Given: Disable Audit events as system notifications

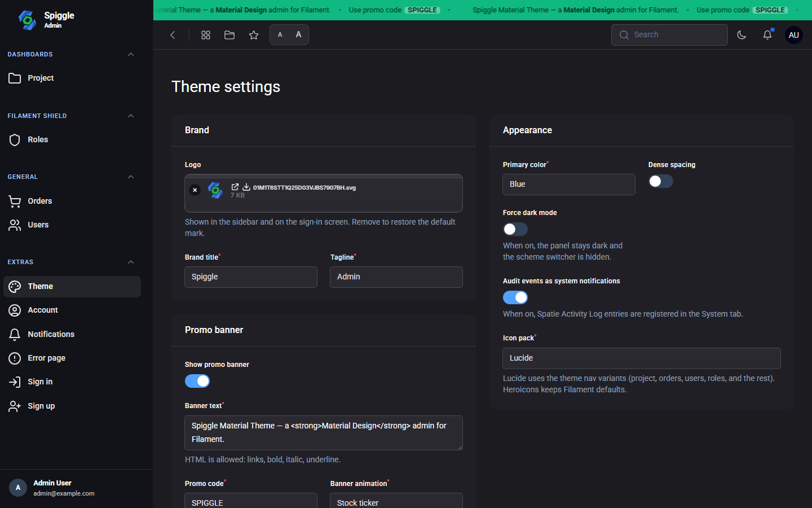Looking at the screenshot, I should coord(515,297).
